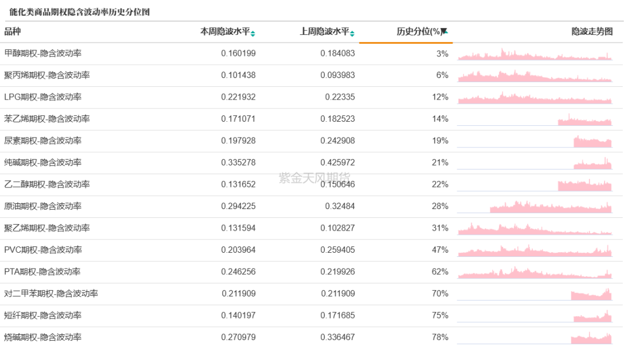Select the 隐波走势图 column header
629x364 pixels.
592,32
